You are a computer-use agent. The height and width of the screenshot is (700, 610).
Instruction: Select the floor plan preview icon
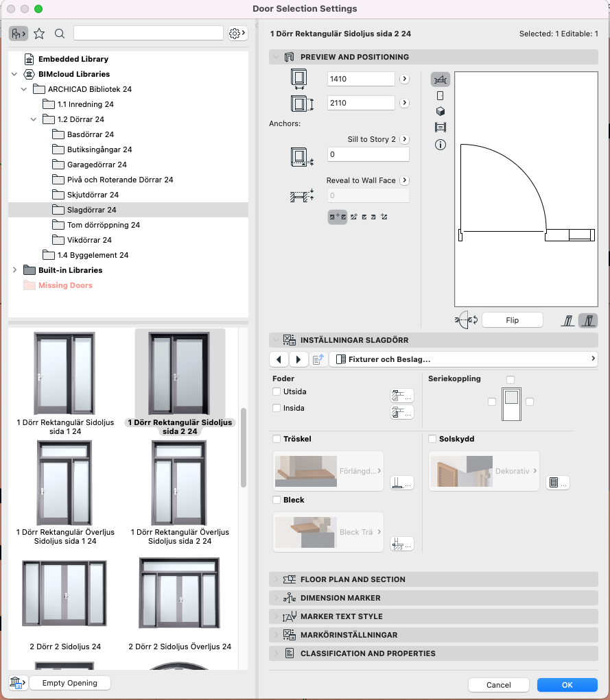441,80
